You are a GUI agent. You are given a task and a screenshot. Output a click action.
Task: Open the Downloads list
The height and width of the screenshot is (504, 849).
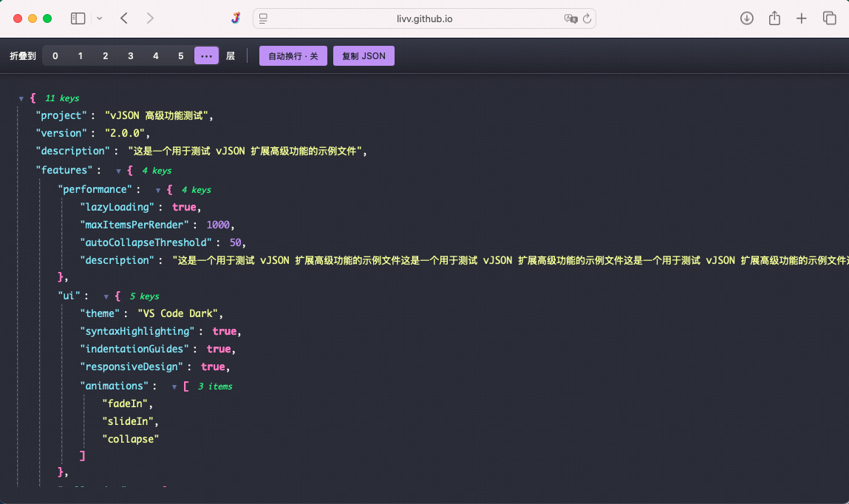pos(746,18)
